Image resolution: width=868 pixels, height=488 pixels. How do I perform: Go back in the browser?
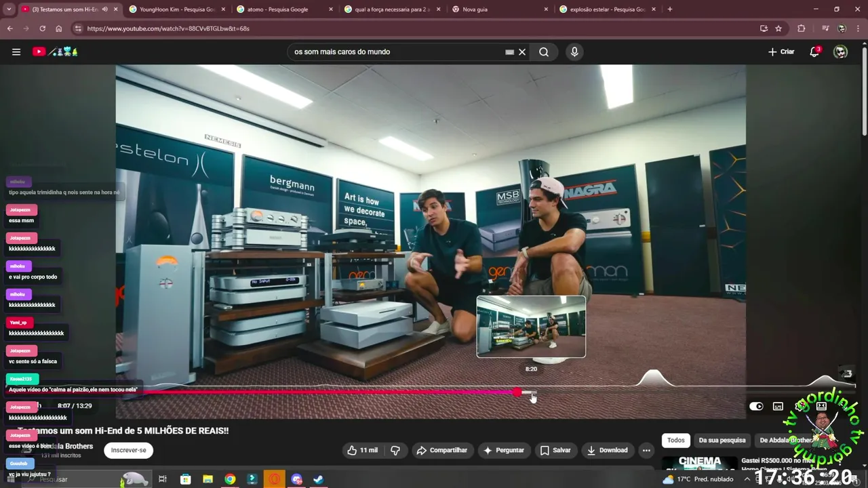pyautogui.click(x=9, y=28)
